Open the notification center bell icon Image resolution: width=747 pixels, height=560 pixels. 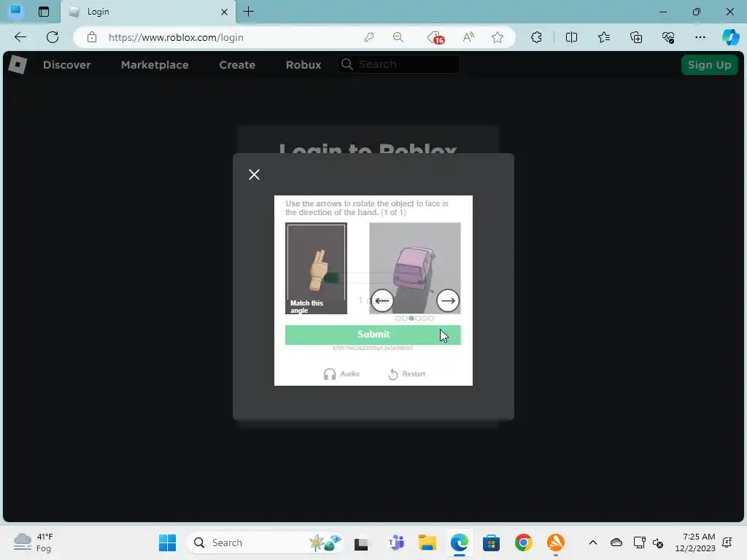tap(727, 542)
